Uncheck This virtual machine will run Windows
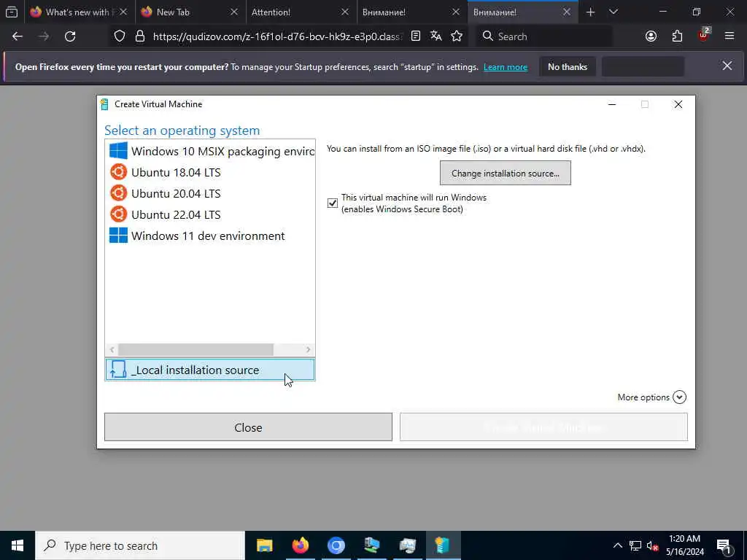 point(333,203)
